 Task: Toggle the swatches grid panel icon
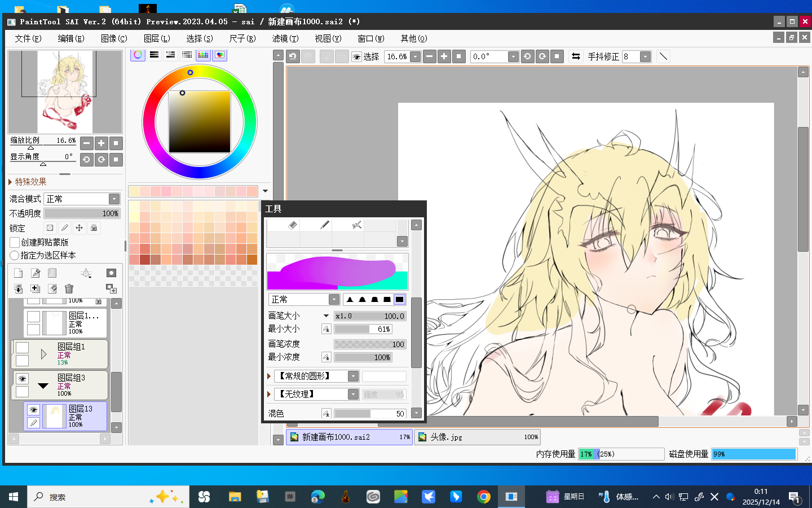203,55
